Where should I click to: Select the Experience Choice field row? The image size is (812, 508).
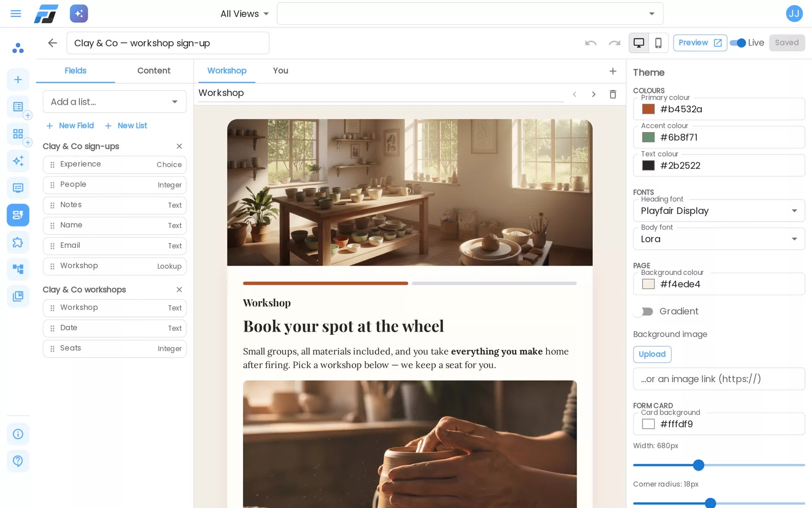(115, 165)
